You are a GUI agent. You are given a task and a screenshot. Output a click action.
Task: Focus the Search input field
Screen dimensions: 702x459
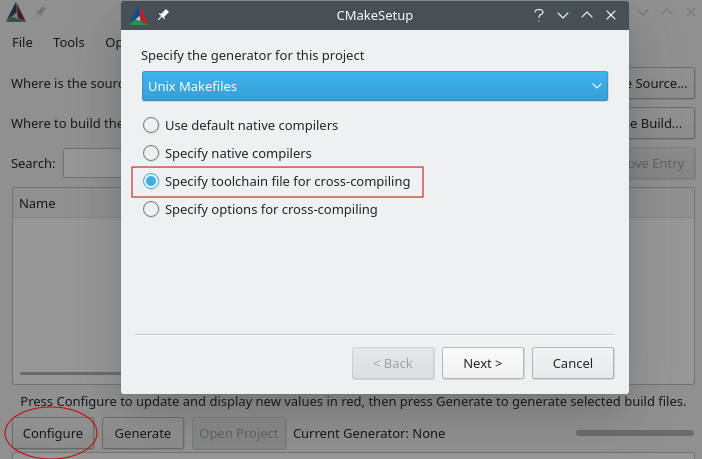click(x=92, y=164)
